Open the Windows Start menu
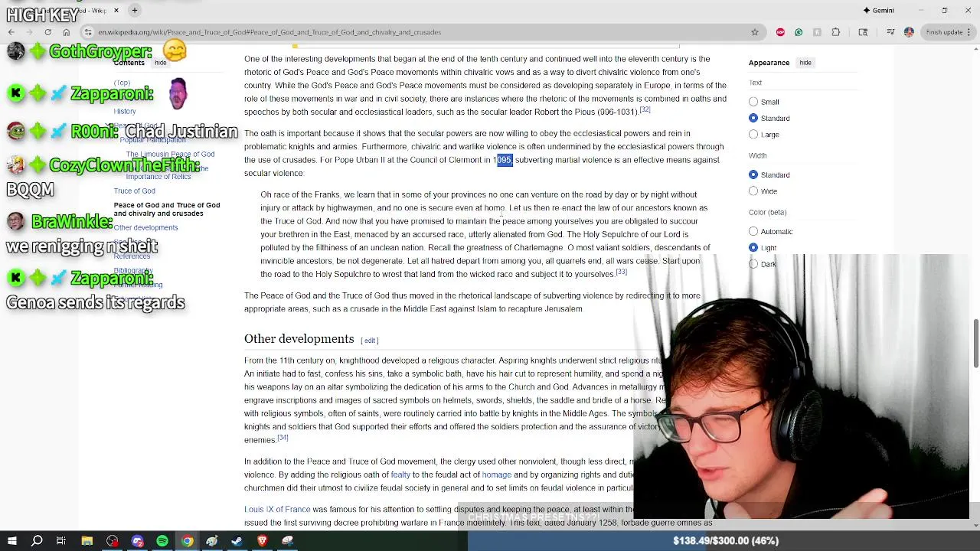The image size is (980, 551). point(12,541)
